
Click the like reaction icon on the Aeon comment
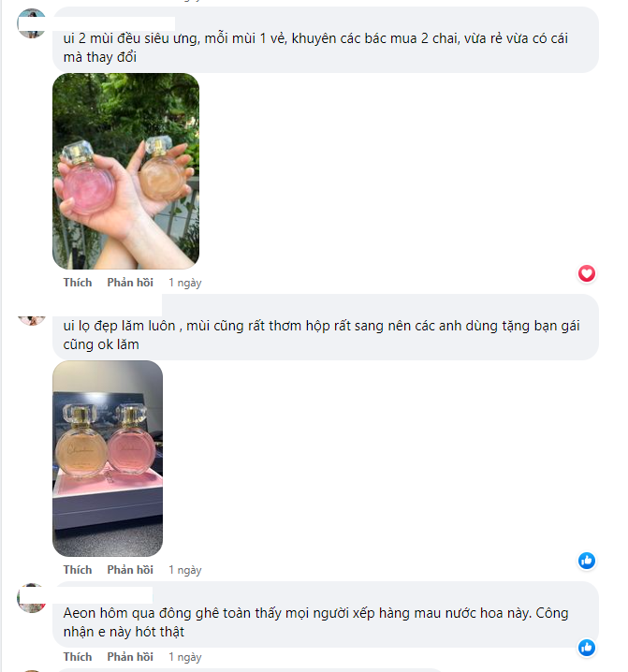point(587,647)
